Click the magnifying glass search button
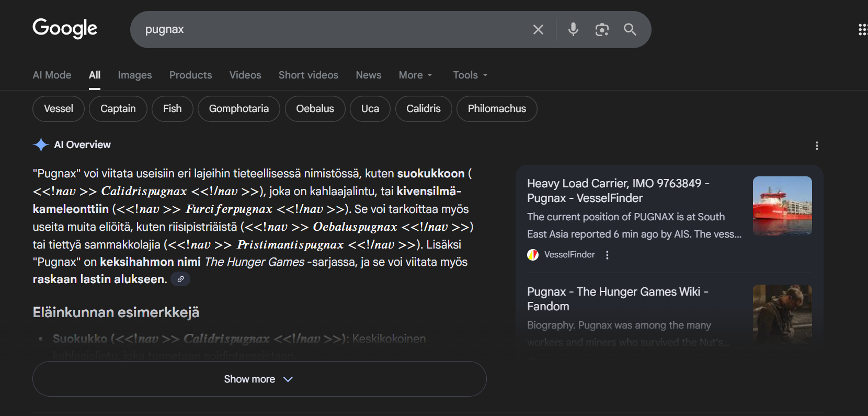The width and height of the screenshot is (868, 416). [x=630, y=30]
